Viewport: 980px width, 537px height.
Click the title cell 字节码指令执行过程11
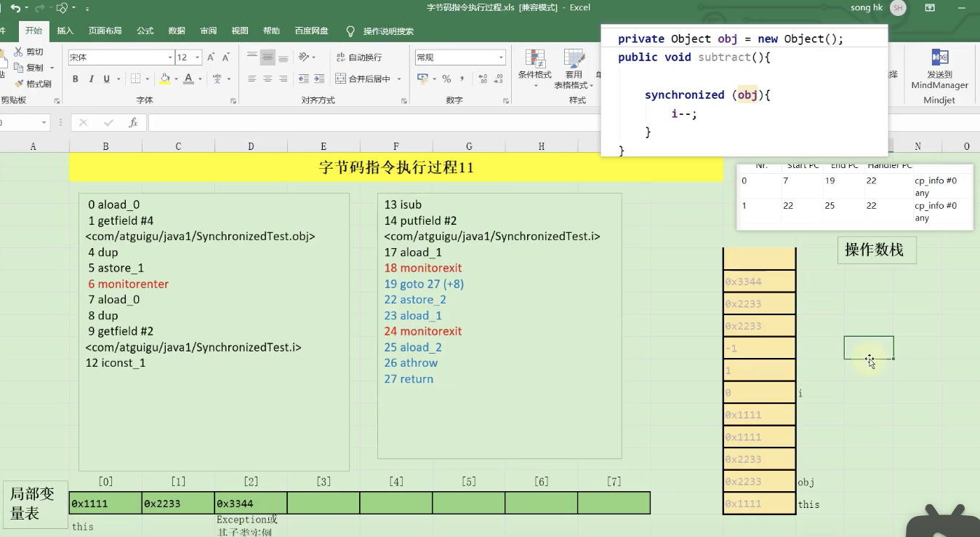[x=396, y=167]
